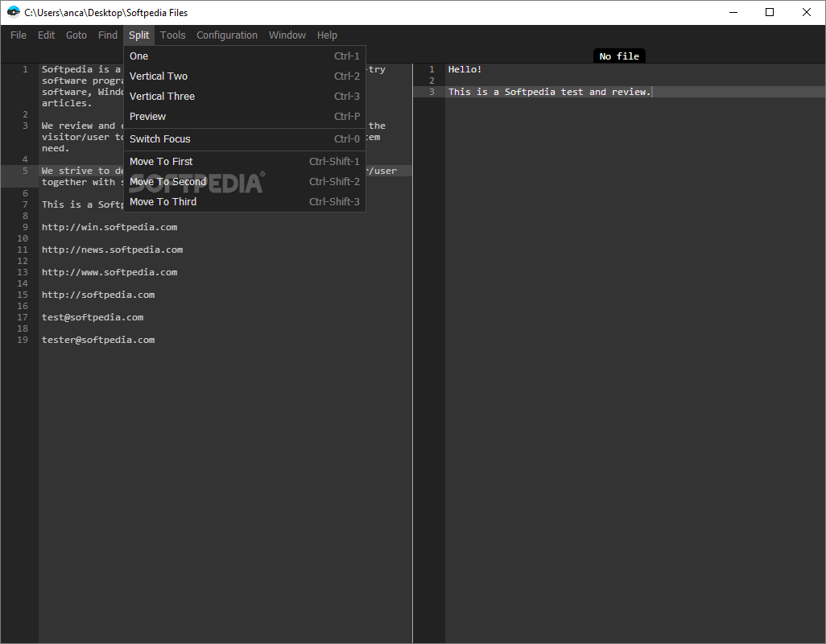Click the 'articles.' text in left pane
The width and height of the screenshot is (826, 644).
[x=67, y=103]
